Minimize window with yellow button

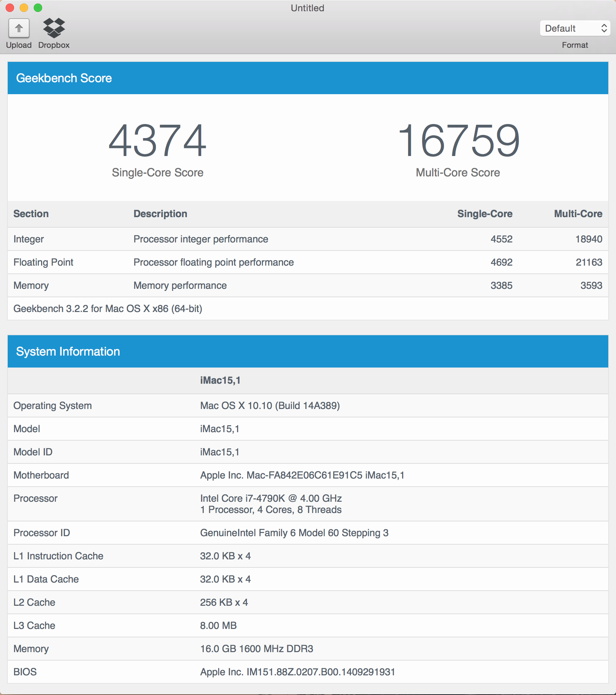[x=24, y=8]
